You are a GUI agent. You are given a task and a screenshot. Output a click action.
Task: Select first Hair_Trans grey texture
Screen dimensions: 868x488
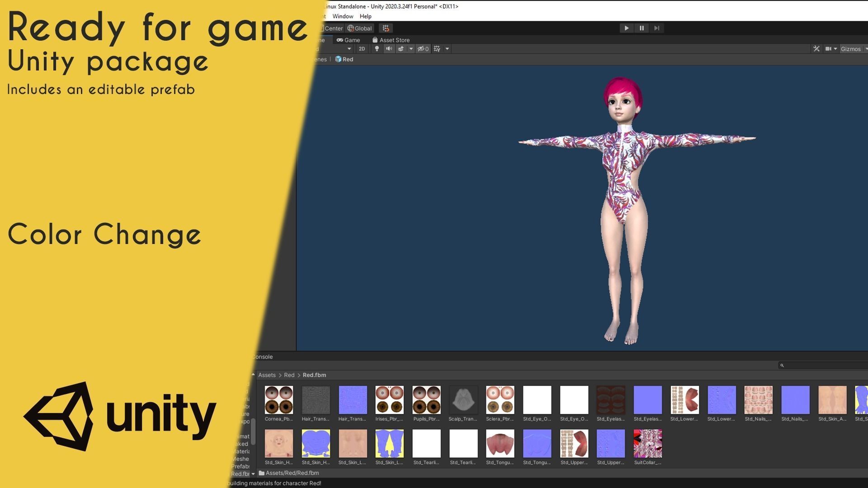pyautogui.click(x=316, y=404)
